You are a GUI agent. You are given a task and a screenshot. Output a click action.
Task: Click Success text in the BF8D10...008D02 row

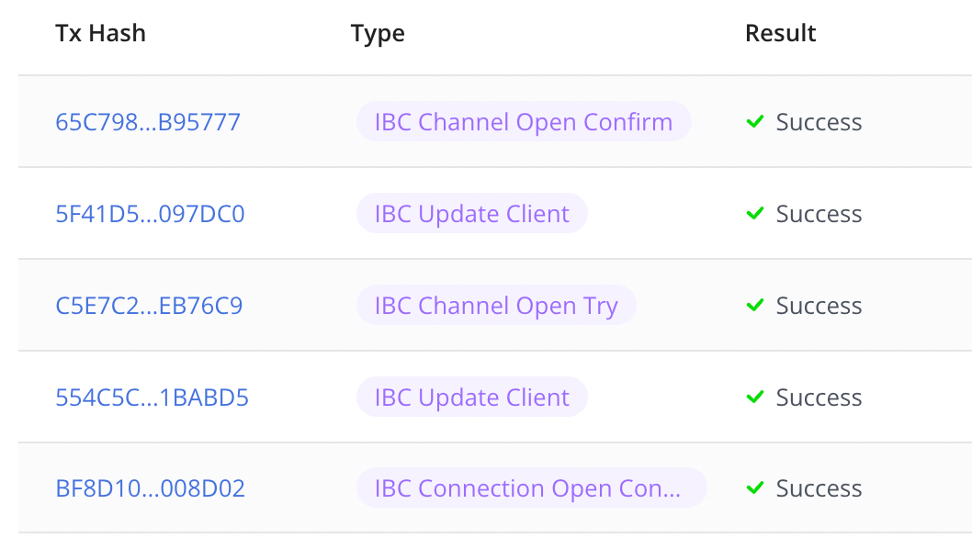tap(819, 488)
